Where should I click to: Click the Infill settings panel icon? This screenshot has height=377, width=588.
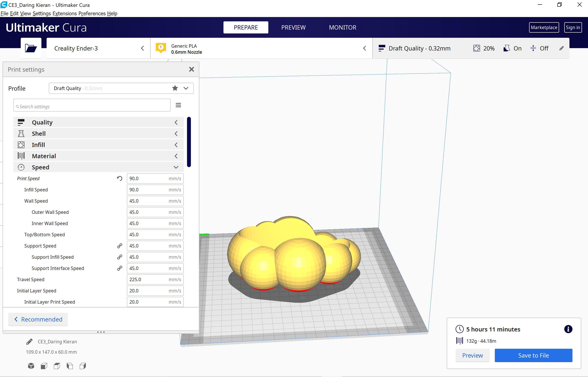22,145
